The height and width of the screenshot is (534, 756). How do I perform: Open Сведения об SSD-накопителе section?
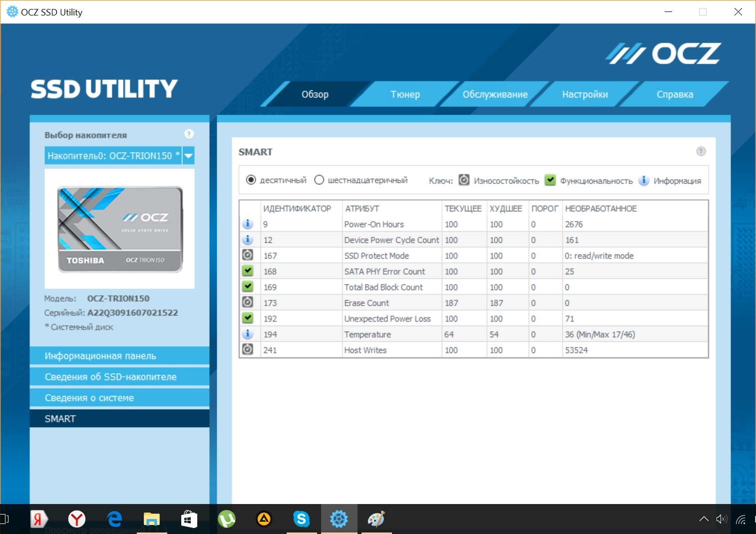click(119, 377)
